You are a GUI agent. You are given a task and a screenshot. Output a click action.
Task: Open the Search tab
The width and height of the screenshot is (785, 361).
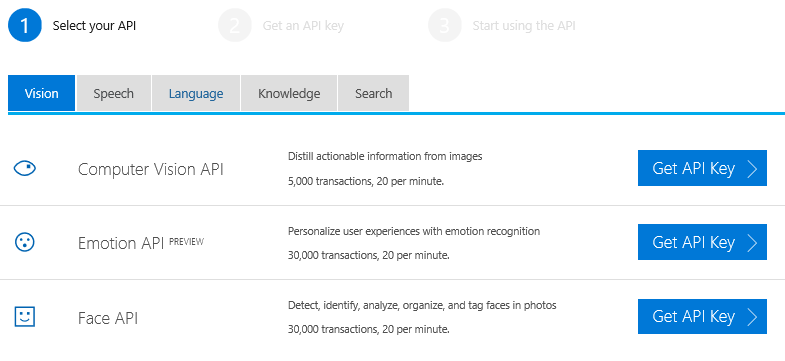[x=373, y=93]
